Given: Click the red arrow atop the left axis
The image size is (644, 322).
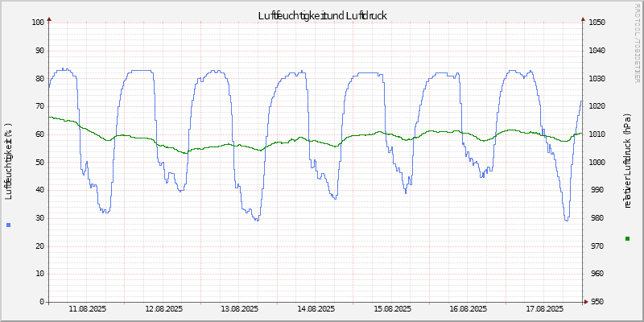Looking at the screenshot, I should point(49,18).
